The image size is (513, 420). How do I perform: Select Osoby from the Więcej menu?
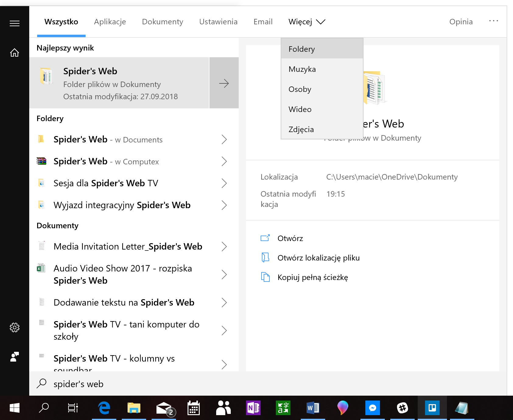click(x=322, y=89)
